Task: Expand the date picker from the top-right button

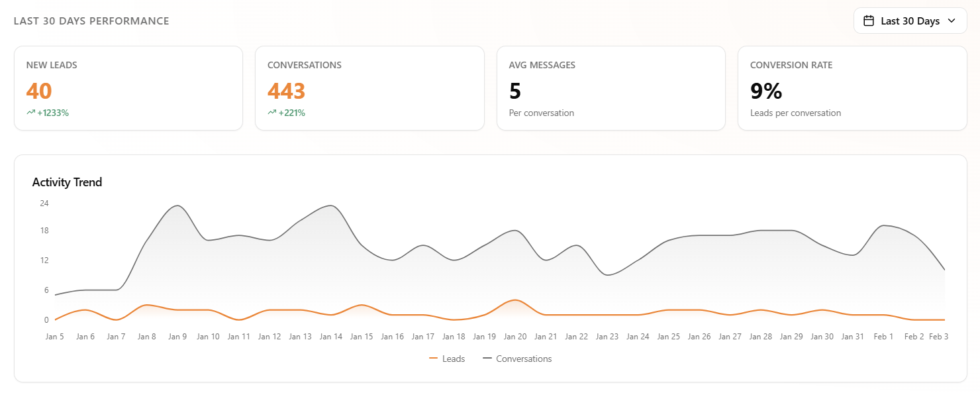Action: (910, 21)
